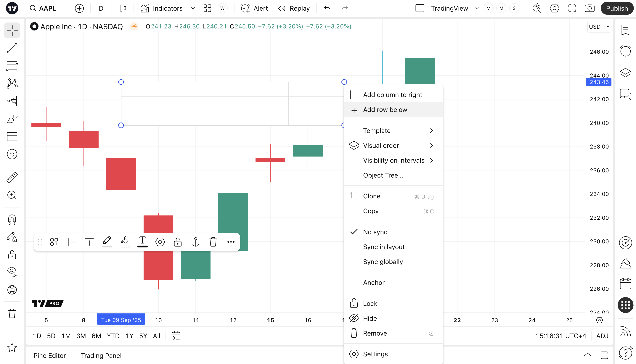The image size is (636, 364).
Task: Toggle ADJ price adjustment button
Action: [602, 336]
